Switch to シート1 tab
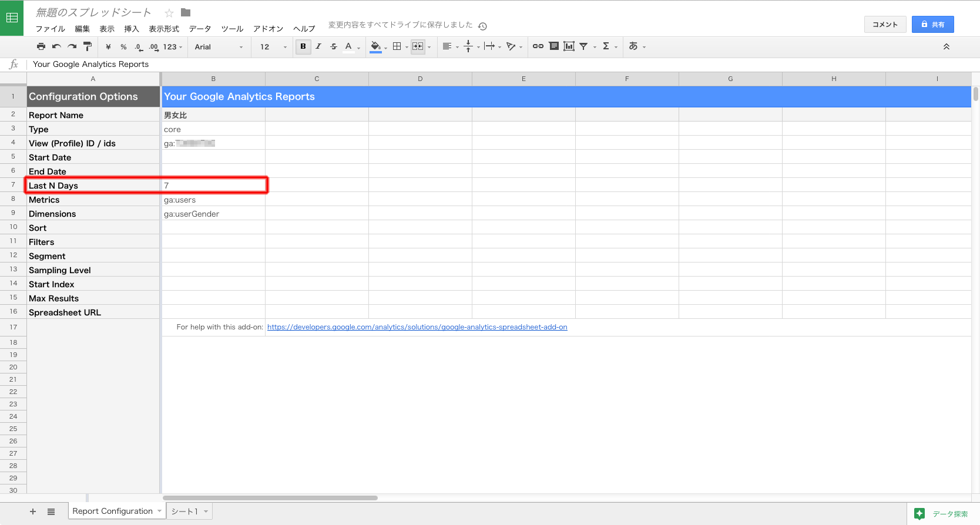The image size is (980, 525). (x=184, y=511)
